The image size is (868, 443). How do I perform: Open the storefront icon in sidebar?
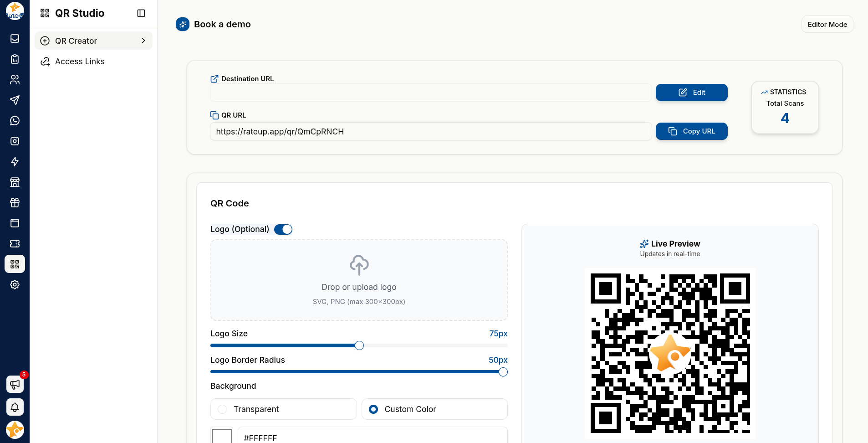click(x=15, y=182)
